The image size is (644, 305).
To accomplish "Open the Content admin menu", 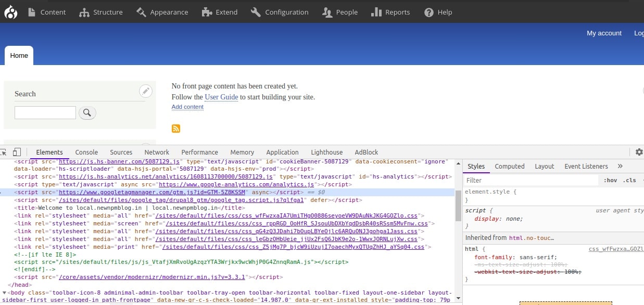I will [x=46, y=12].
